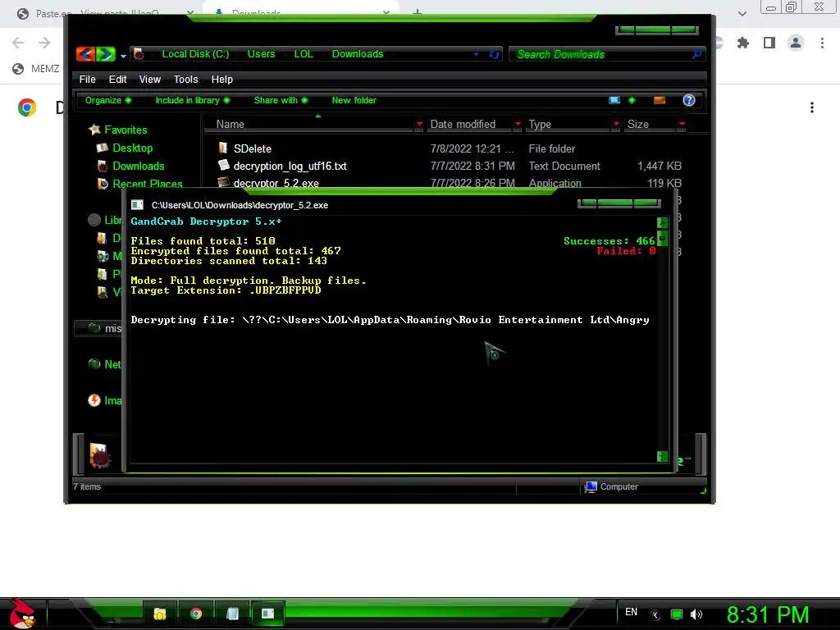Viewport: 840px width, 630px height.
Task: Open the Organize dropdown
Action: coord(107,100)
